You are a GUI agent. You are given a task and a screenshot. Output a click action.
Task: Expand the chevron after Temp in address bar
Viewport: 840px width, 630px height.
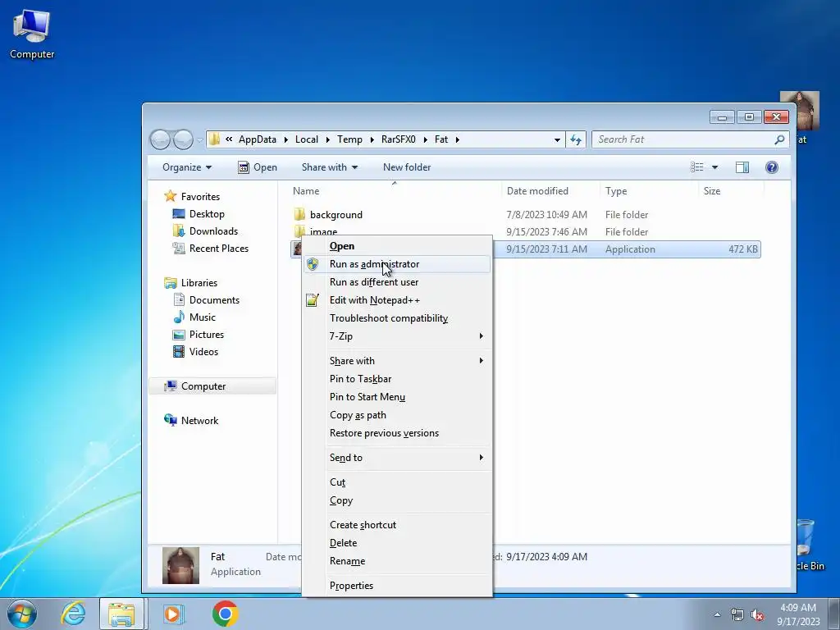click(x=372, y=139)
